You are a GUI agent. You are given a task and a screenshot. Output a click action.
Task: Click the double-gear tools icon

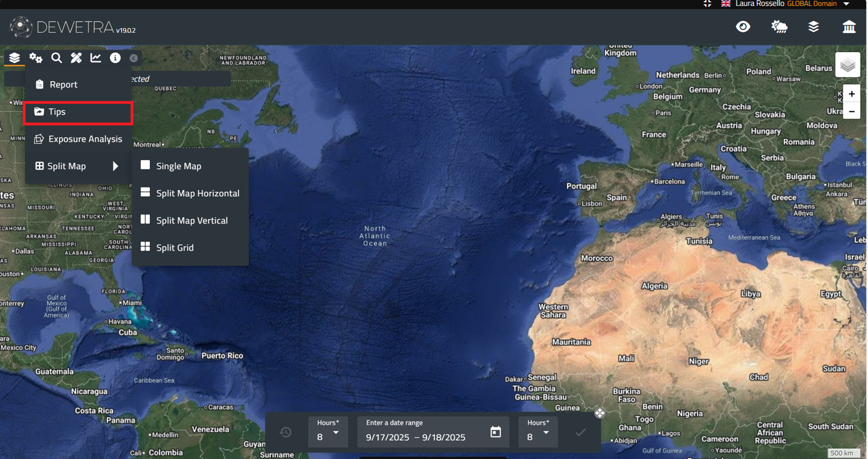click(36, 58)
